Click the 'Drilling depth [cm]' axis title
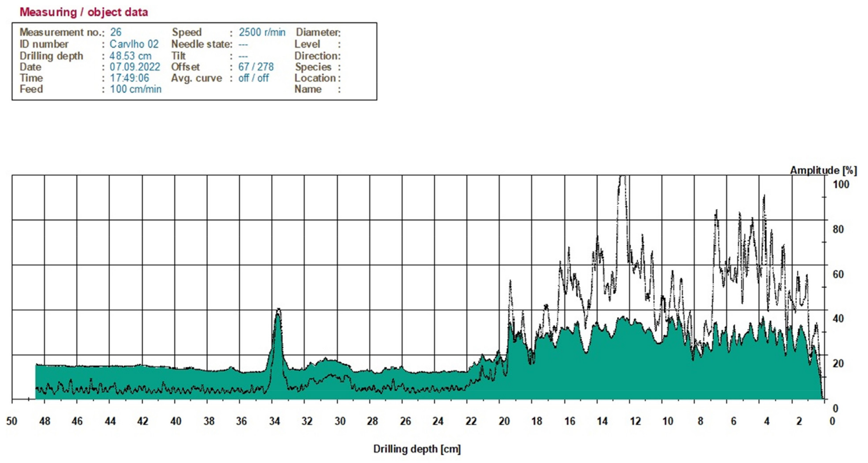The height and width of the screenshot is (463, 868). pyautogui.click(x=417, y=449)
